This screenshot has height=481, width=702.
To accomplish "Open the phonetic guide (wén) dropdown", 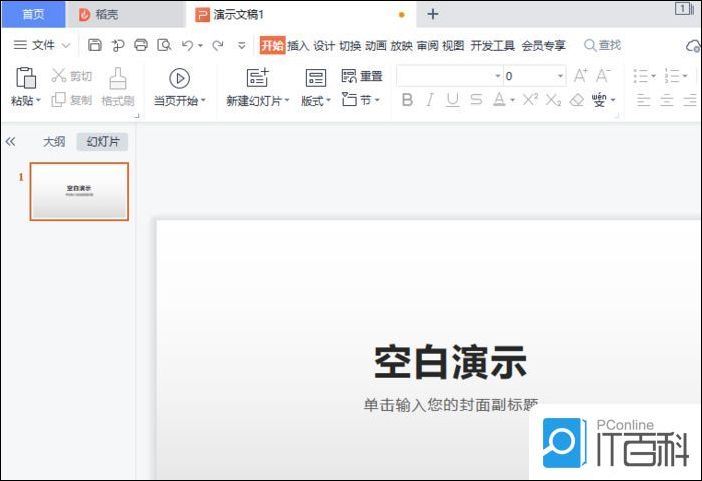I will click(x=613, y=100).
